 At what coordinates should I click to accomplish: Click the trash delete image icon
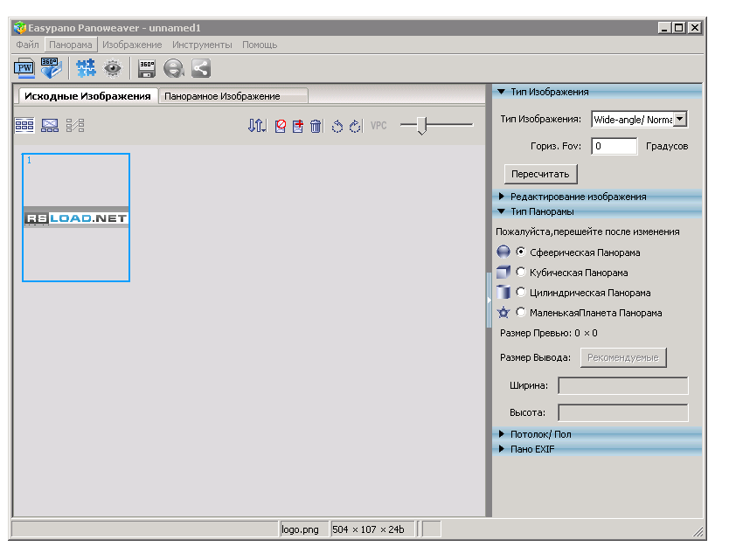click(316, 126)
